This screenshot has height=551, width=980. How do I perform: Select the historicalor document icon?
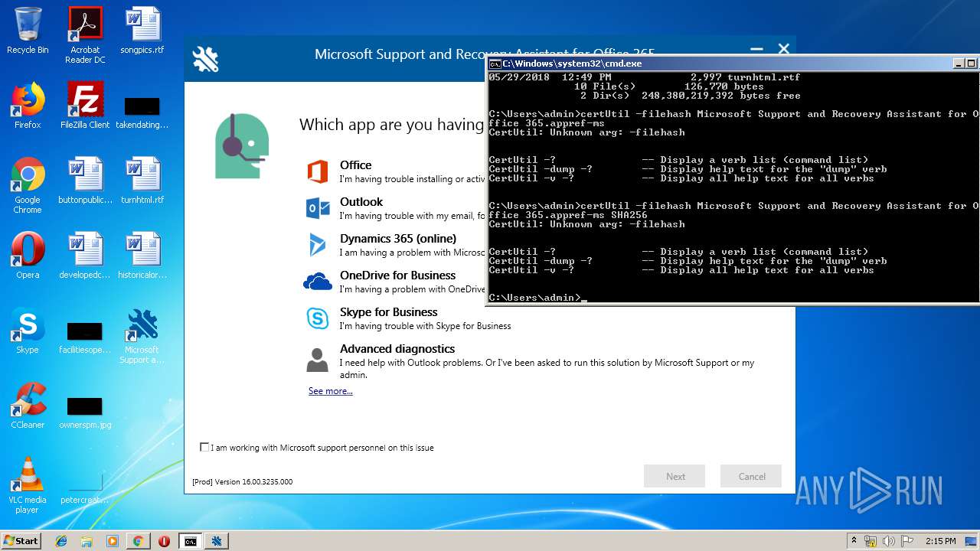coord(142,256)
